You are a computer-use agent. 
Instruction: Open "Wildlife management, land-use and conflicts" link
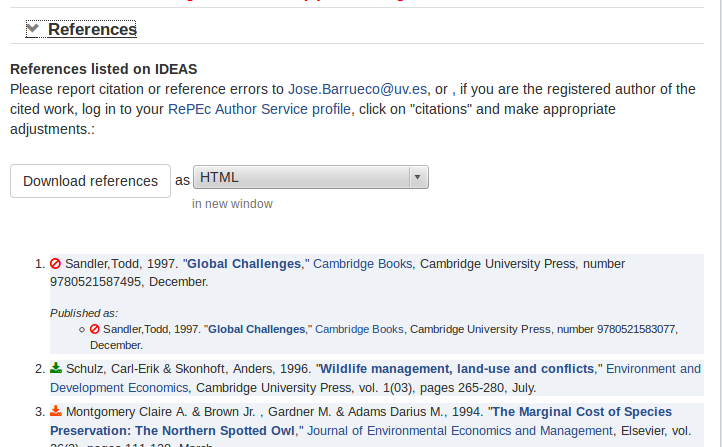tap(458, 369)
